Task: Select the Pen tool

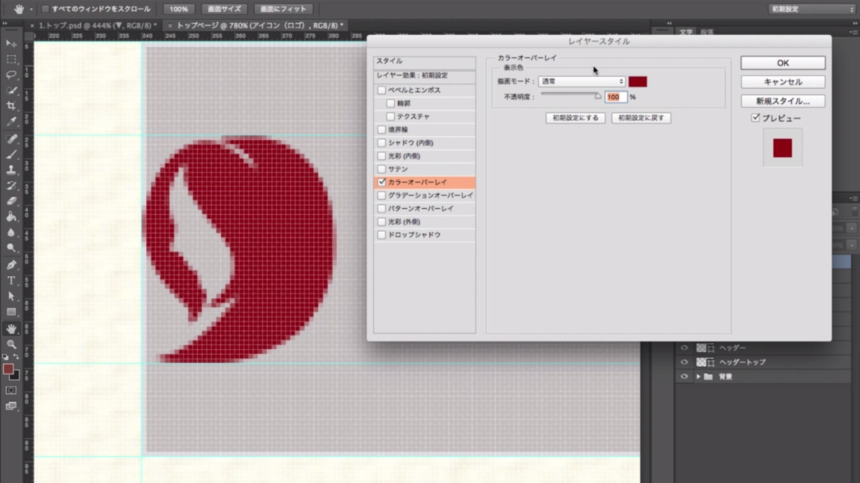Action: 11,265
